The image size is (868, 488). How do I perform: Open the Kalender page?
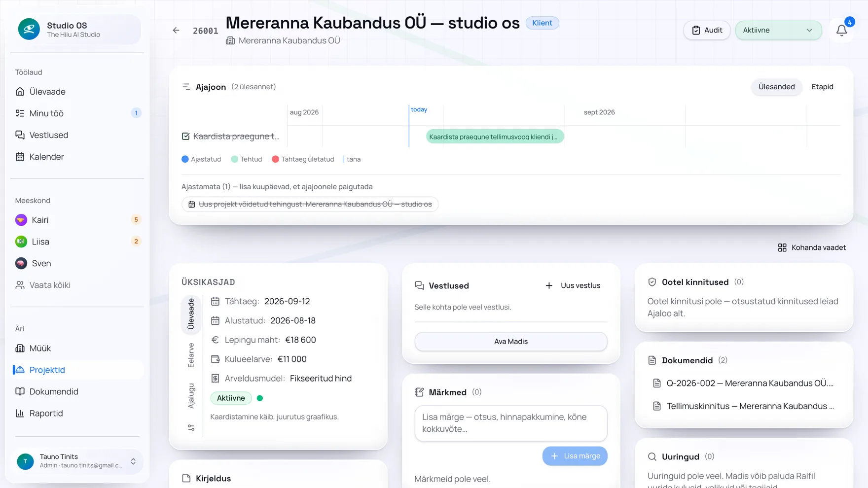77,157
